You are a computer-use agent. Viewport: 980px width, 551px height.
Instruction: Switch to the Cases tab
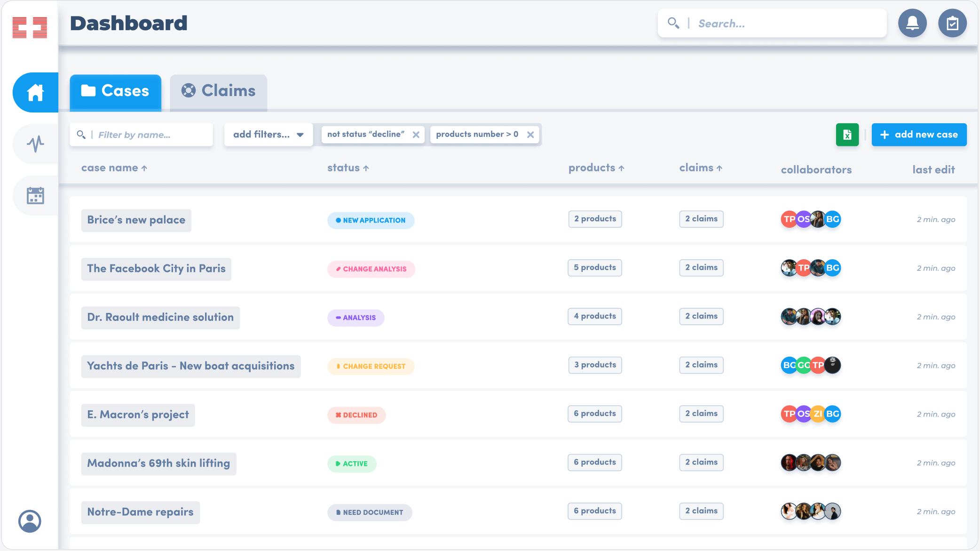(116, 93)
